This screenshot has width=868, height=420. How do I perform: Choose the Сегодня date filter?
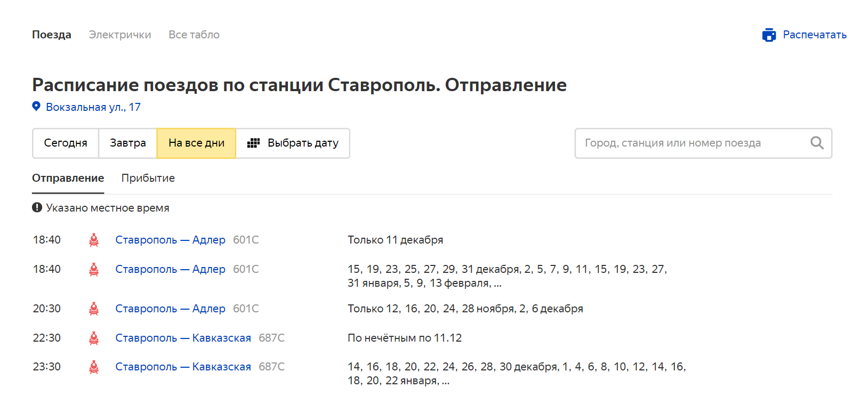(66, 143)
